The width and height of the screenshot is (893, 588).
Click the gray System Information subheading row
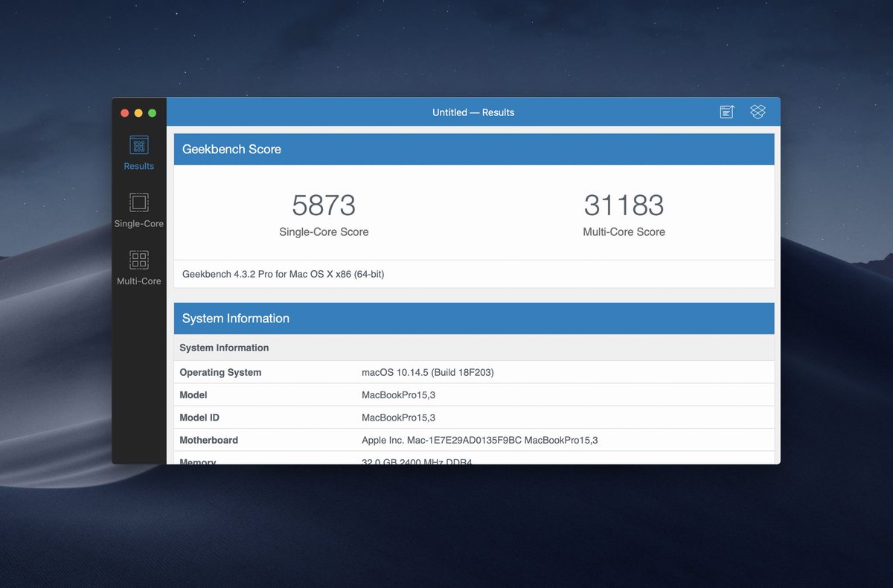[x=474, y=348]
